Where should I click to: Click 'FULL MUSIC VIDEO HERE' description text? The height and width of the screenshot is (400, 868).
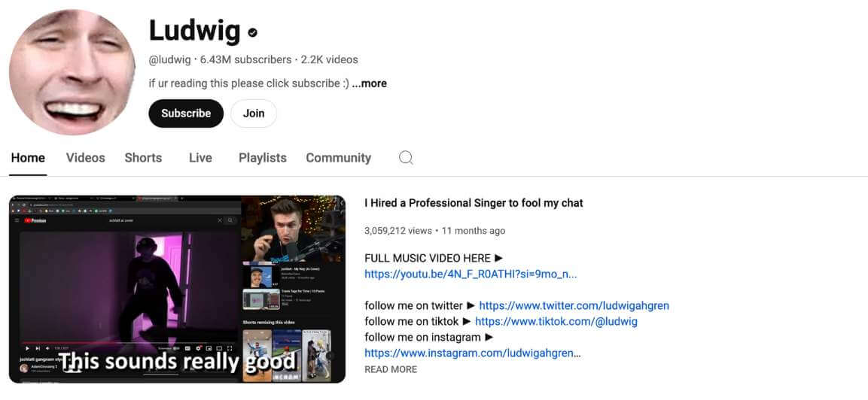click(x=434, y=259)
